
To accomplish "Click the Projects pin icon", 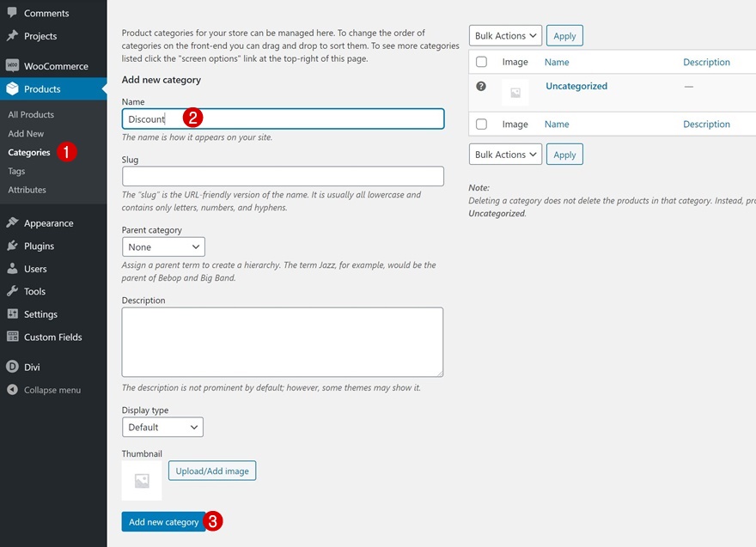I will click(x=12, y=36).
